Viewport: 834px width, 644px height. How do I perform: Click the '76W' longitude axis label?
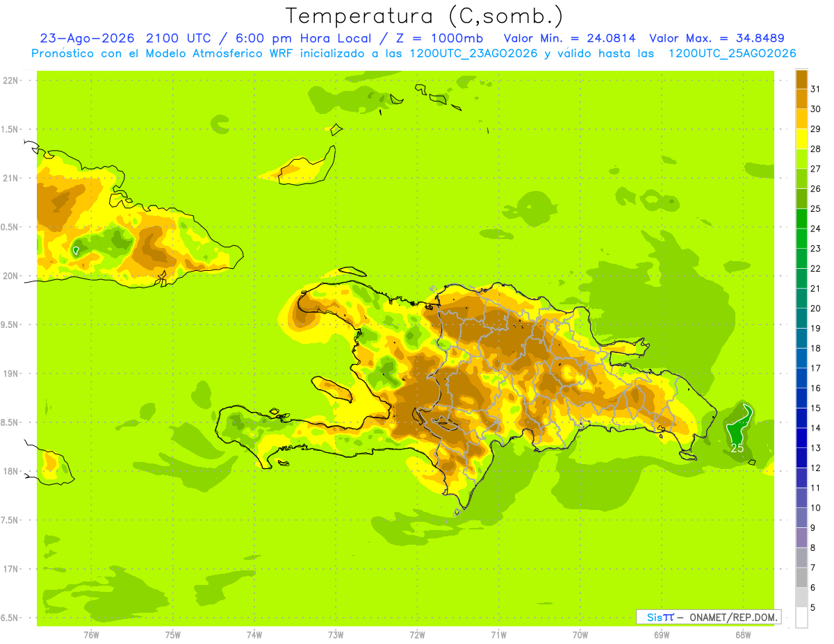[91, 635]
